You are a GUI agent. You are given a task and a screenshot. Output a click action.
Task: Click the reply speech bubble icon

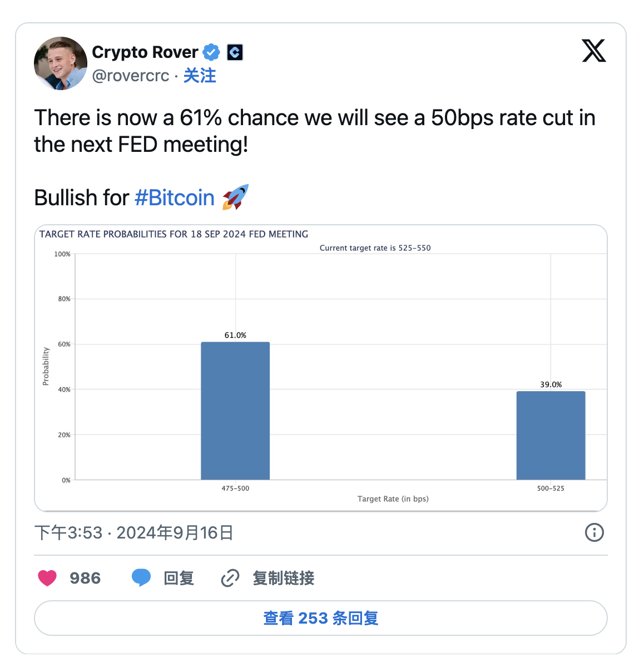click(141, 578)
